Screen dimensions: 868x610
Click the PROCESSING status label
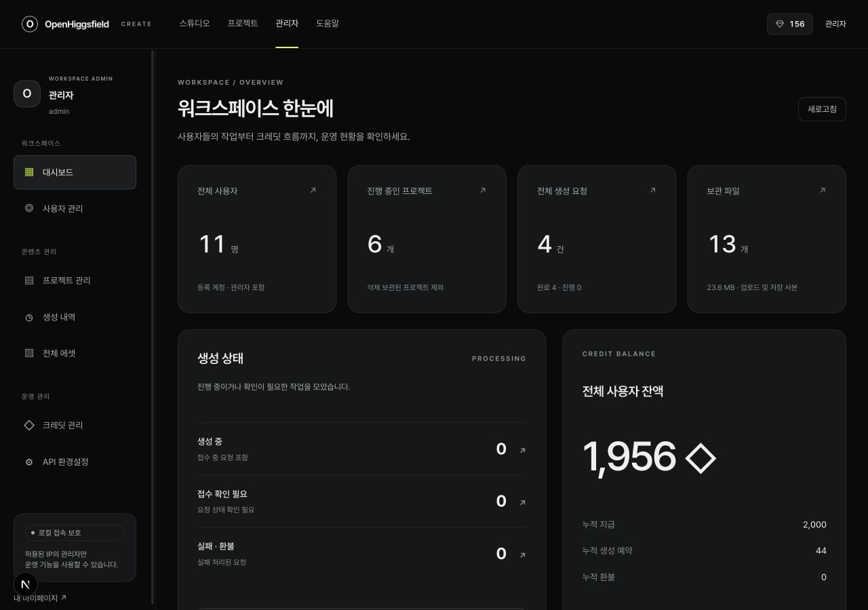click(x=499, y=359)
